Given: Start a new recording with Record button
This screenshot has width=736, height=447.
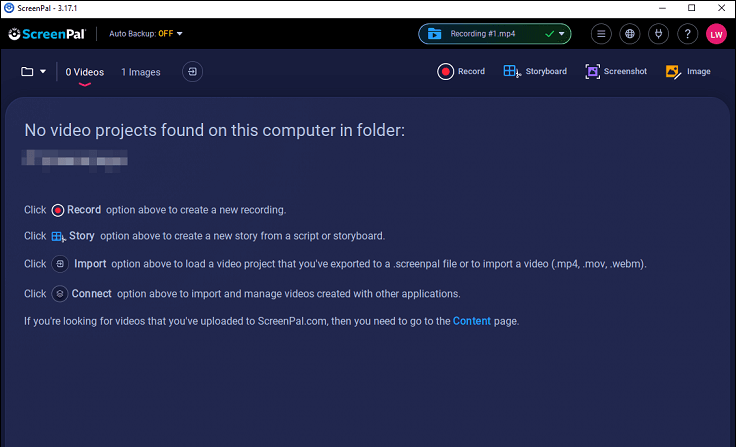Looking at the screenshot, I should pyautogui.click(x=461, y=71).
